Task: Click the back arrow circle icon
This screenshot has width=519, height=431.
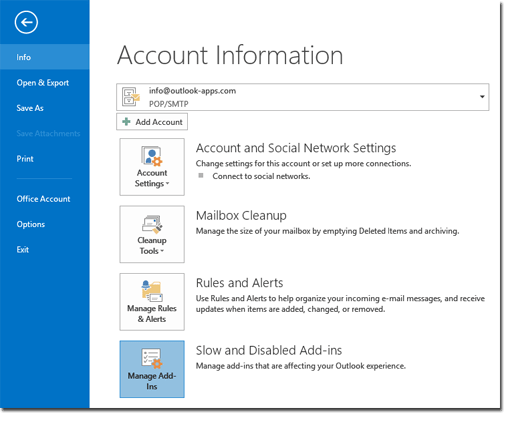Action: pyautogui.click(x=26, y=22)
